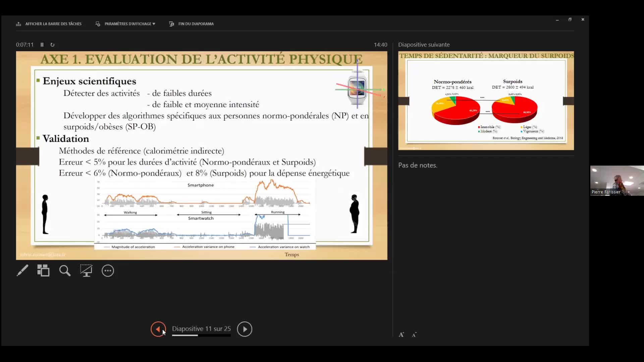644x362 pixels.
Task: Increase the notes text size
Action: point(401,334)
